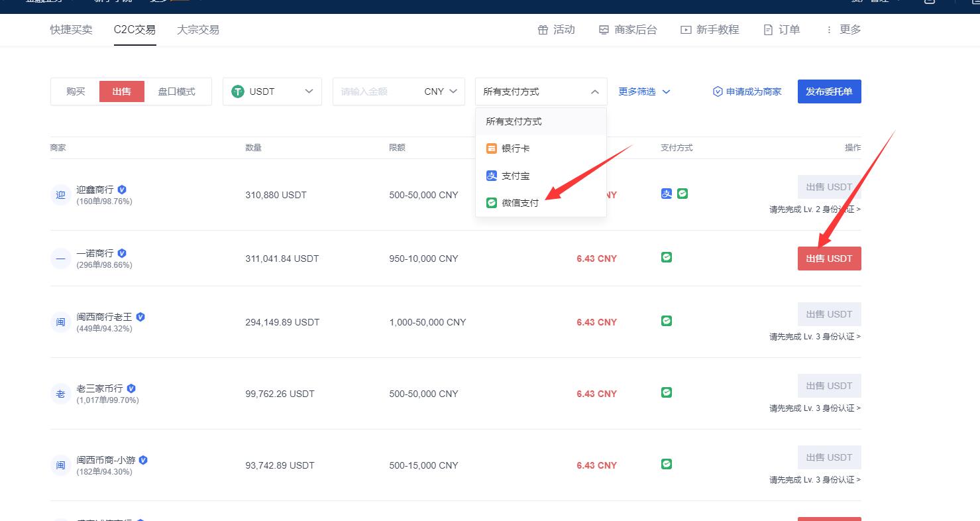Click the WeChat Pay icon in 老三家币行 row
This screenshot has width=980, height=521.
[666, 392]
